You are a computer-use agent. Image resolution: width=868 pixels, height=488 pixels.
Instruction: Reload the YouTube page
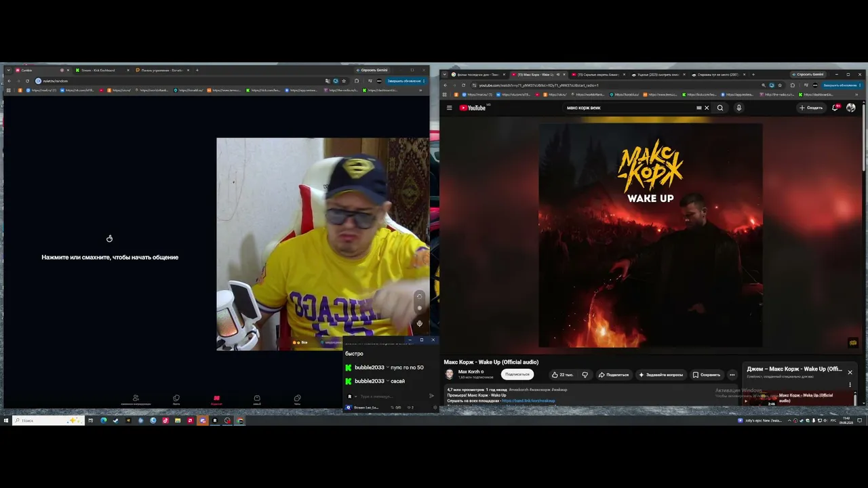click(464, 85)
